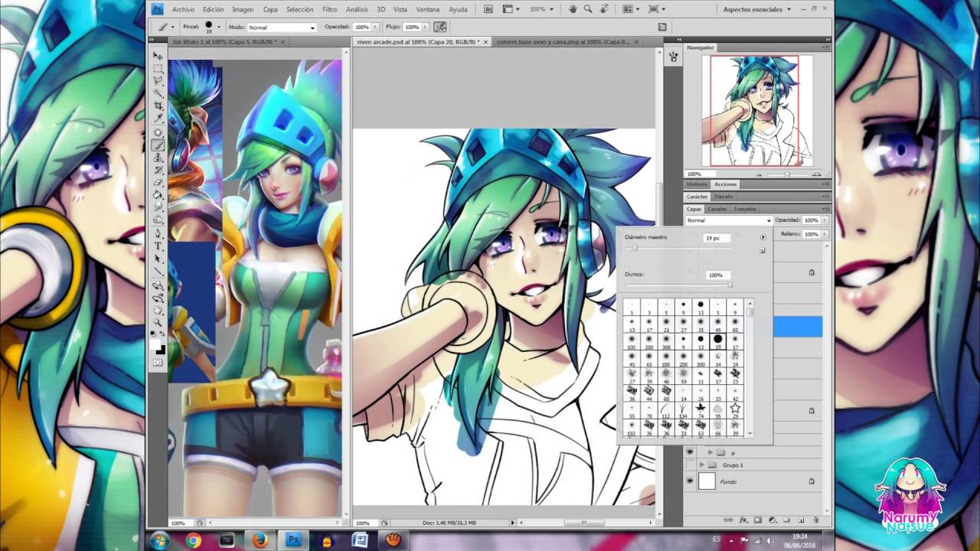This screenshot has height=551, width=980.
Task: Select the Magic Wand tool
Action: click(158, 93)
